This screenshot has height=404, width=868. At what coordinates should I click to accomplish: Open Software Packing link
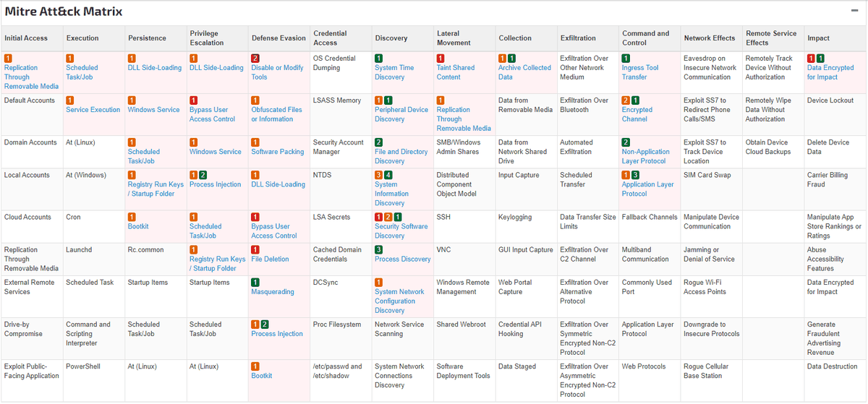[278, 152]
